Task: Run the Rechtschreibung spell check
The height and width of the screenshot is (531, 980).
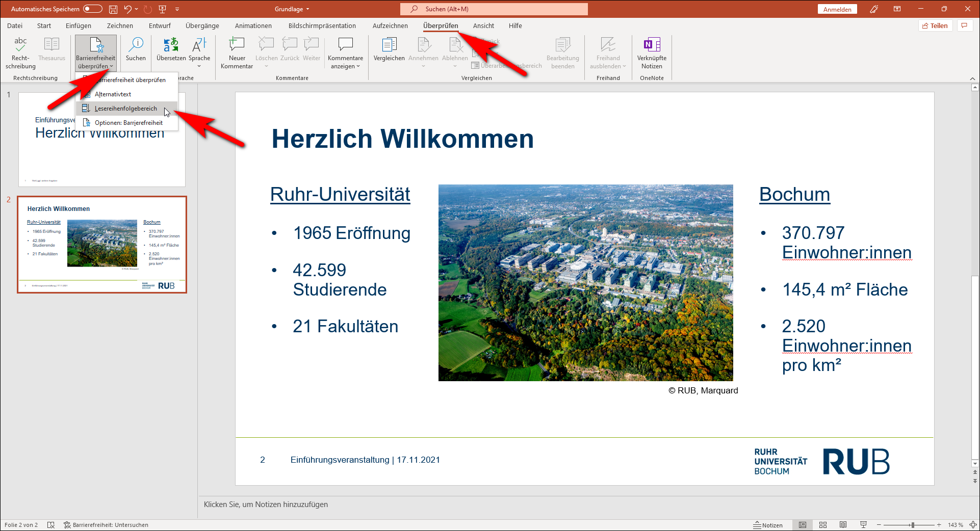Action: point(20,52)
